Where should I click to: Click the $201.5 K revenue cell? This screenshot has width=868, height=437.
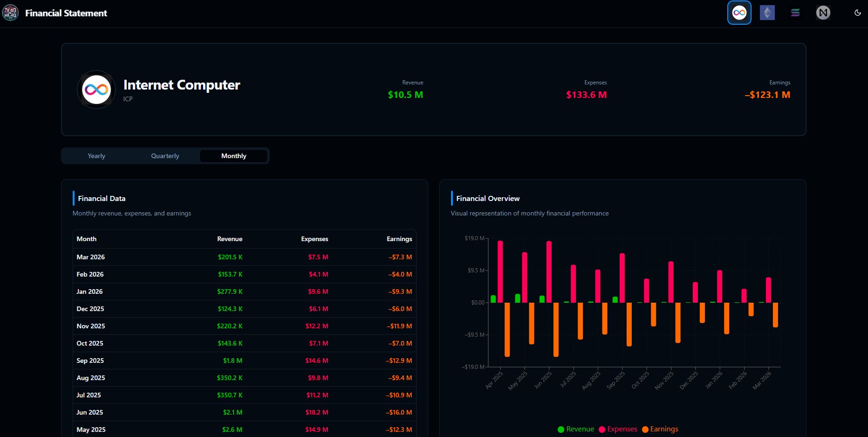230,257
